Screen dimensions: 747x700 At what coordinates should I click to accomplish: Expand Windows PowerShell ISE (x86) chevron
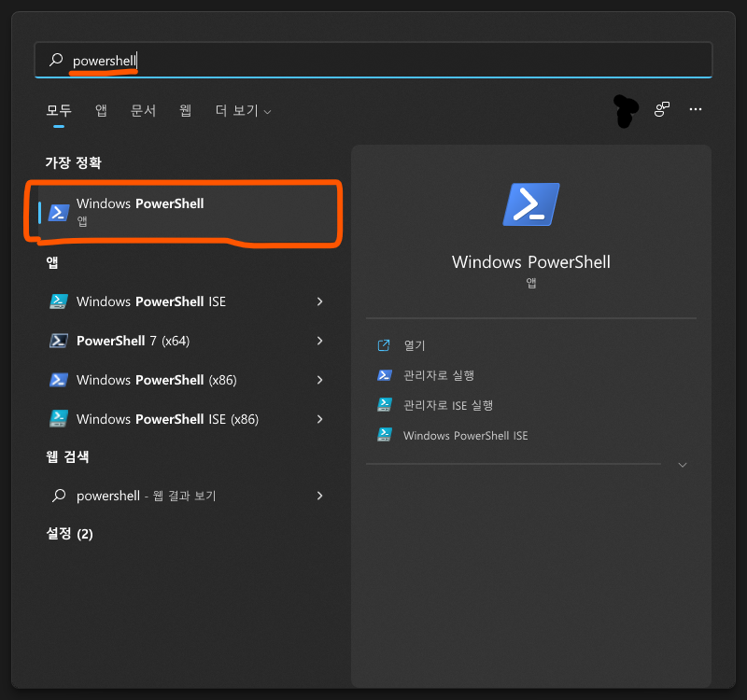(319, 419)
